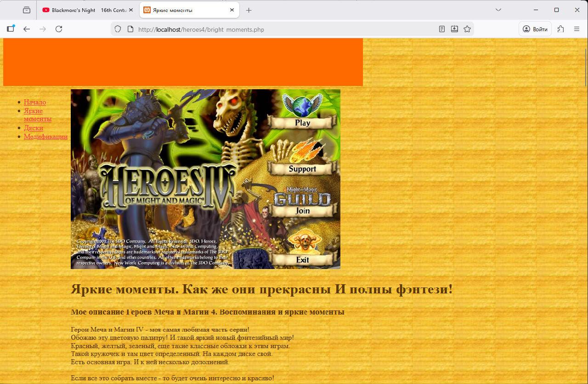This screenshot has width=588, height=384.
Task: Open the Firefox application hamburger menu
Action: coord(577,29)
